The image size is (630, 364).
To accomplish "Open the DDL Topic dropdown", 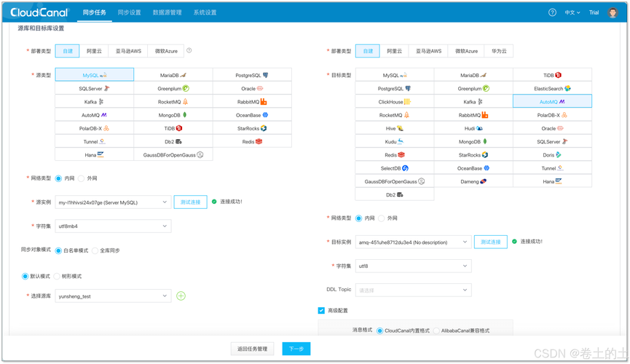I will pos(413,290).
